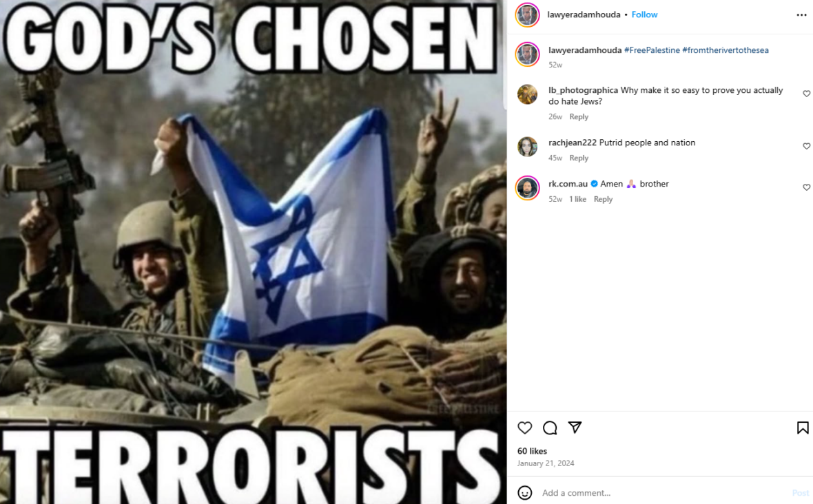Save post with bookmark icon
The image size is (813, 504).
click(x=803, y=428)
